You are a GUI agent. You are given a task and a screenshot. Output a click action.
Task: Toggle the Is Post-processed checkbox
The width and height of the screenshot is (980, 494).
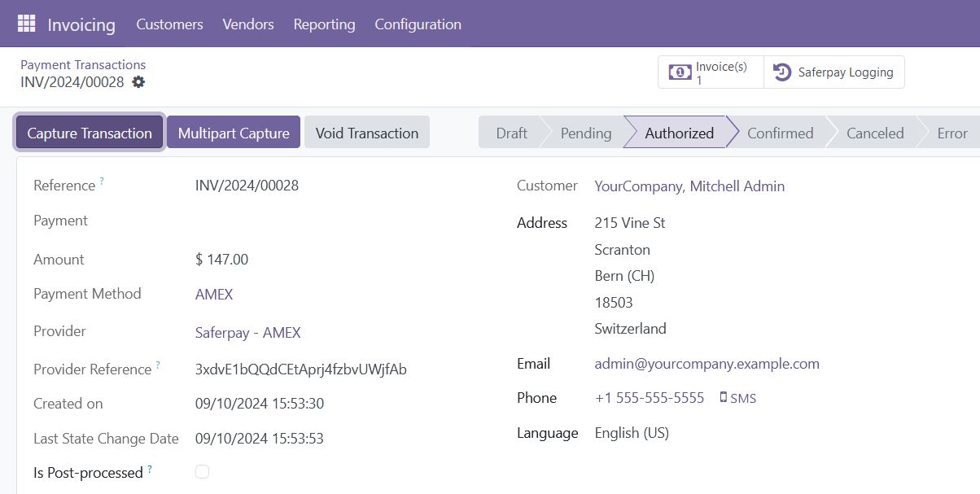pyautogui.click(x=203, y=472)
